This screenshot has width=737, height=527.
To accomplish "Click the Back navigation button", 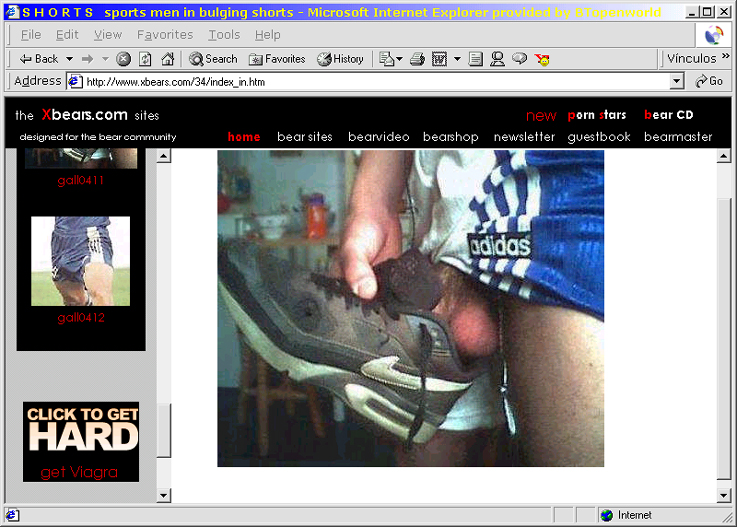I will pos(39,59).
